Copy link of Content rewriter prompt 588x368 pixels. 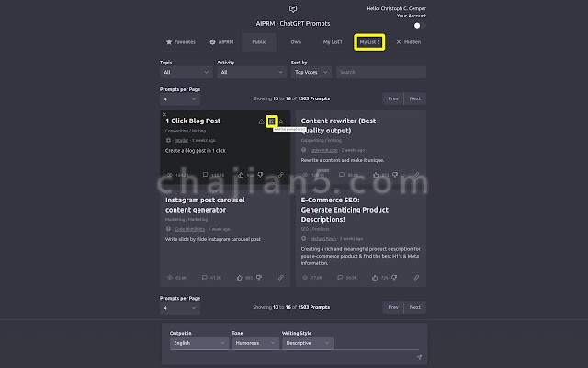[416, 175]
